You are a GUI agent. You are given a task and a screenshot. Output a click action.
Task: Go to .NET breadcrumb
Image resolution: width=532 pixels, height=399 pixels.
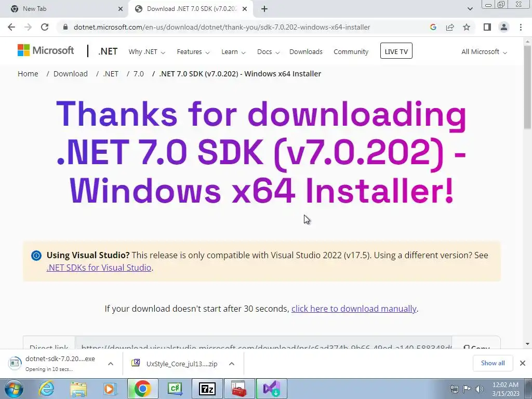[111, 74]
